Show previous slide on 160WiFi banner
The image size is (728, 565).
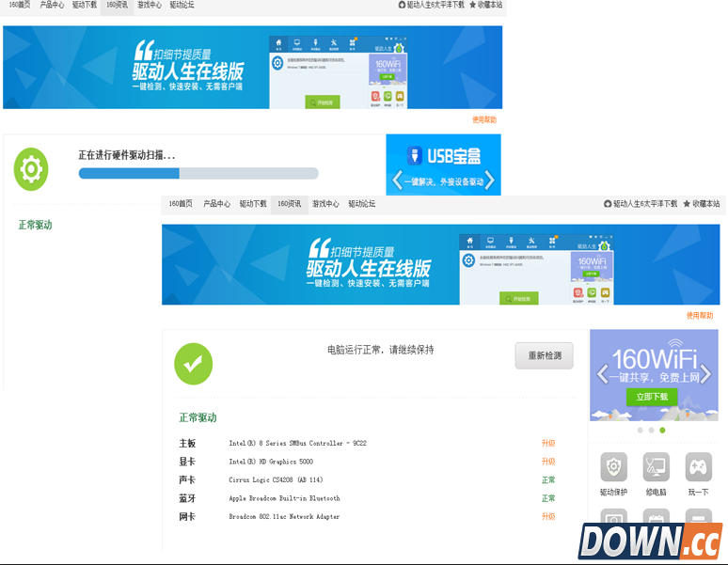[x=602, y=374]
